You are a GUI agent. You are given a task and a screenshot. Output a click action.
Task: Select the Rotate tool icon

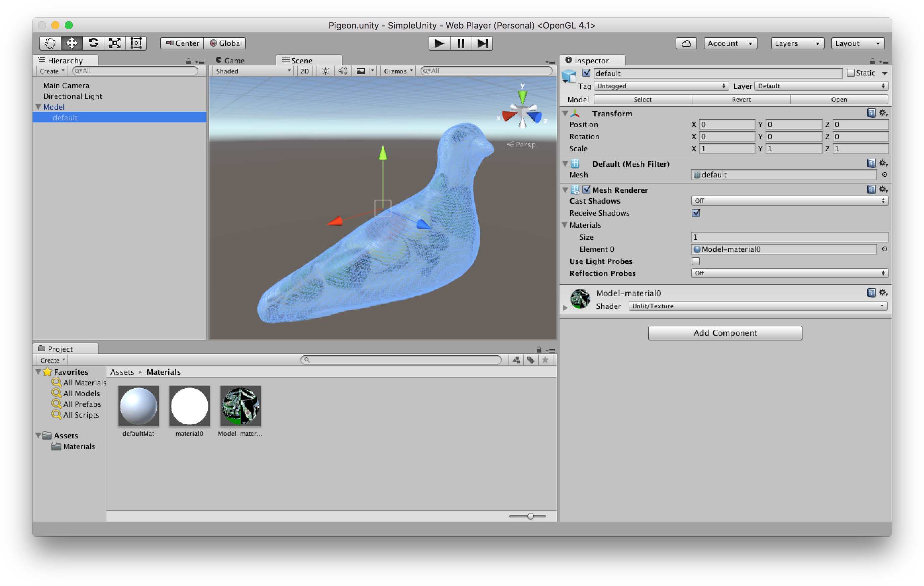click(93, 43)
